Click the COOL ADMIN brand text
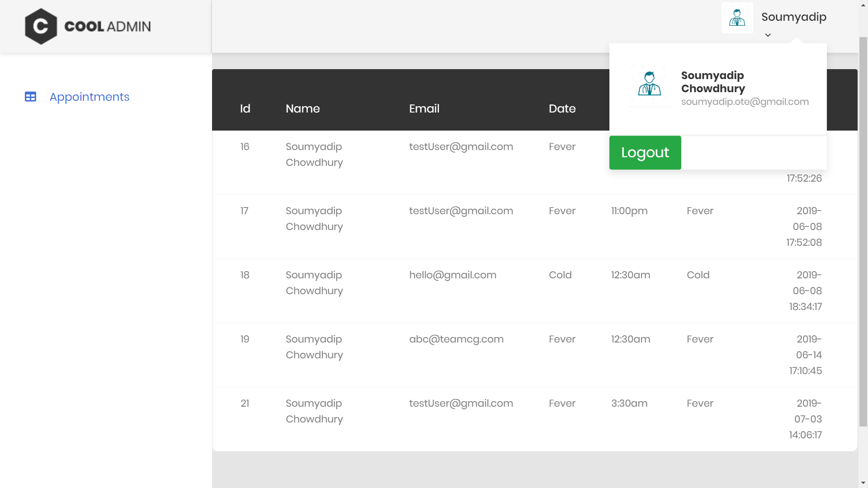Viewport: 868px width, 488px height. pos(108,26)
